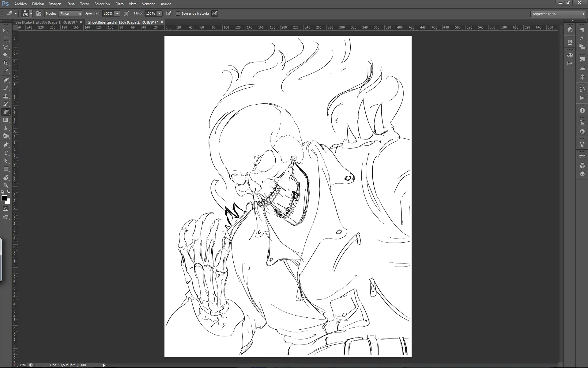Open the Paragraph panel icon
This screenshot has height=368, width=588.
[582, 30]
